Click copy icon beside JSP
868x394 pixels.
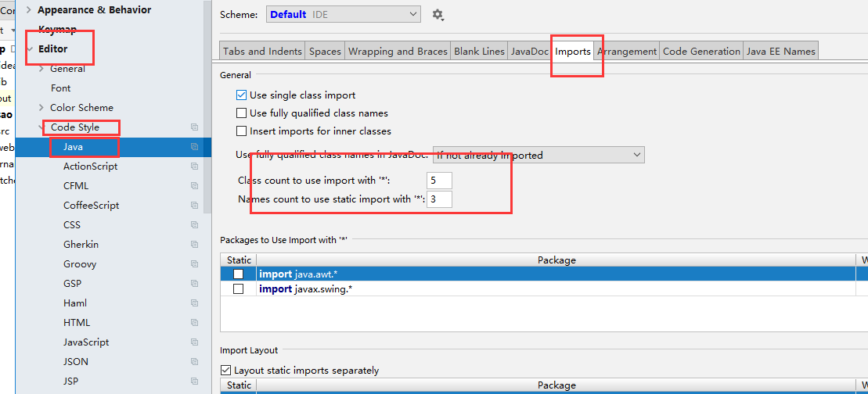tap(194, 381)
